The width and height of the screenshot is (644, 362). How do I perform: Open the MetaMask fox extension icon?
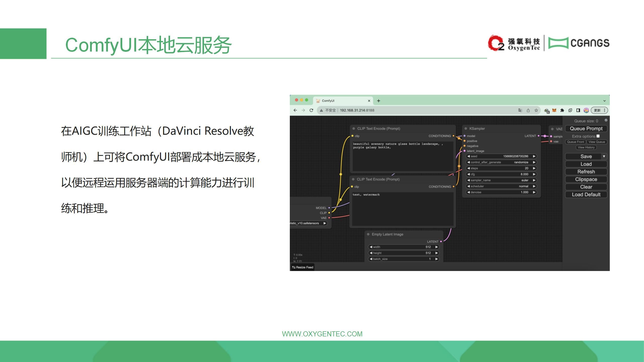554,110
